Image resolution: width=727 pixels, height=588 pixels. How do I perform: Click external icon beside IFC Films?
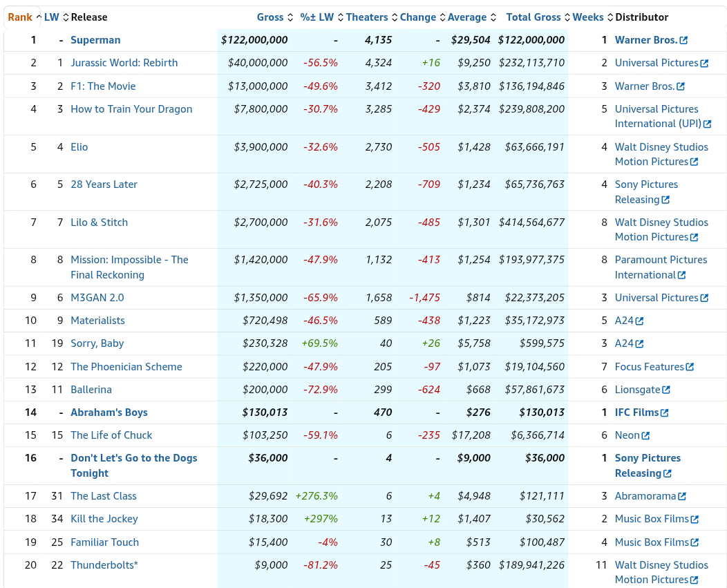[664, 412]
